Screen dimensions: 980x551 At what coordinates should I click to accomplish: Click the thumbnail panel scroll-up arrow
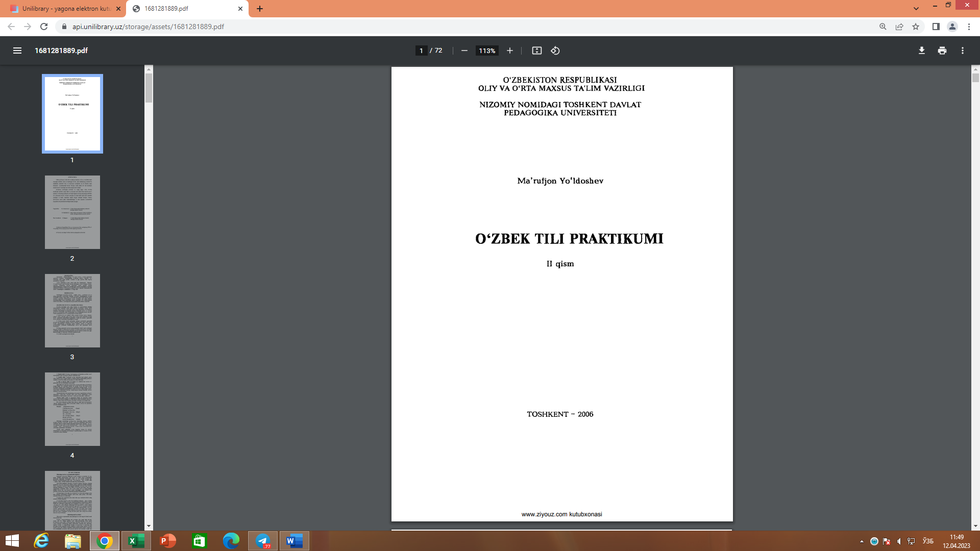pyautogui.click(x=149, y=69)
